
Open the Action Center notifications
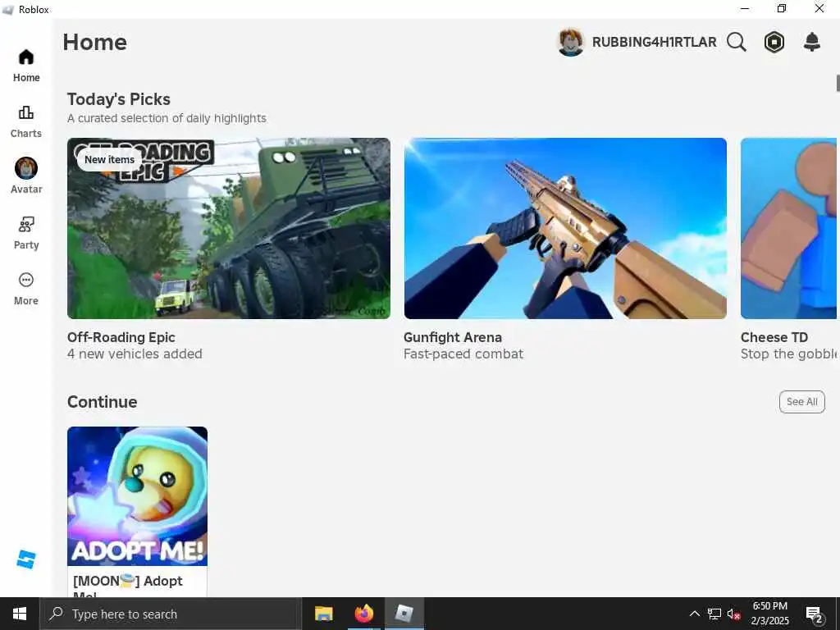click(815, 614)
